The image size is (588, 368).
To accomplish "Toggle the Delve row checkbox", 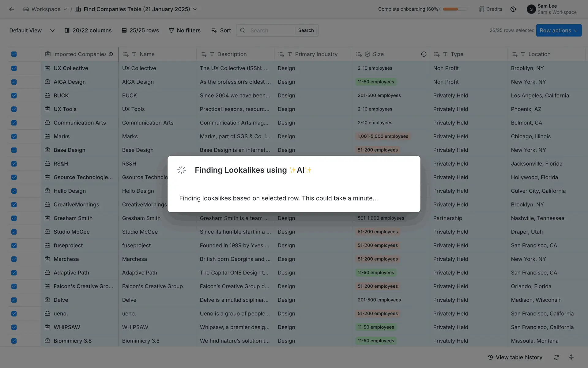I will (14, 300).
